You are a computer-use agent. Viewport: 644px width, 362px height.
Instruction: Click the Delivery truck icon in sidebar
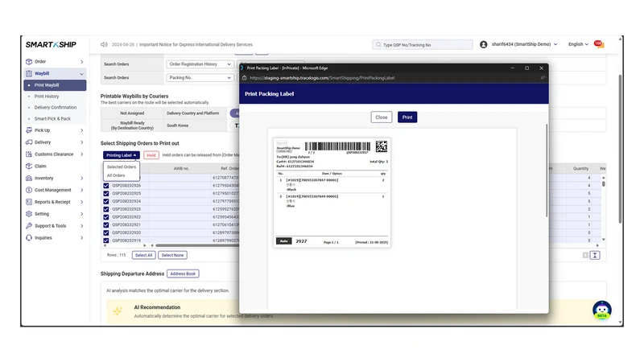point(29,142)
